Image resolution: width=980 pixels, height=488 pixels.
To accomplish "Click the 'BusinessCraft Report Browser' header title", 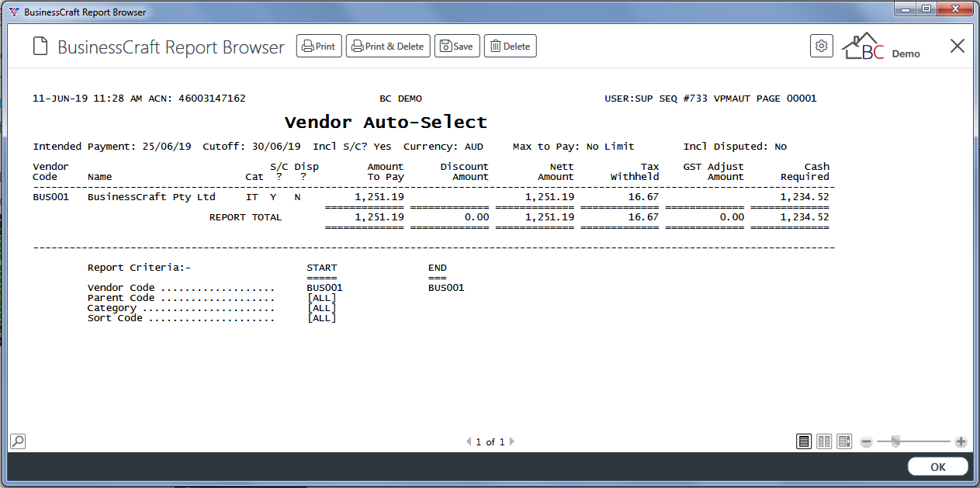I will (x=171, y=47).
